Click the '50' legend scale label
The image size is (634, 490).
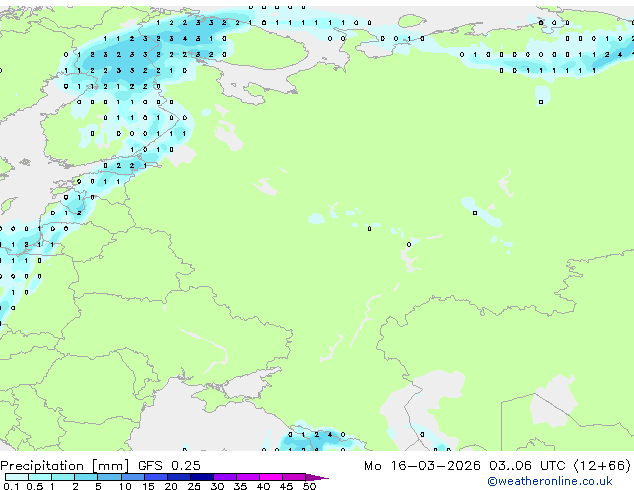309,486
